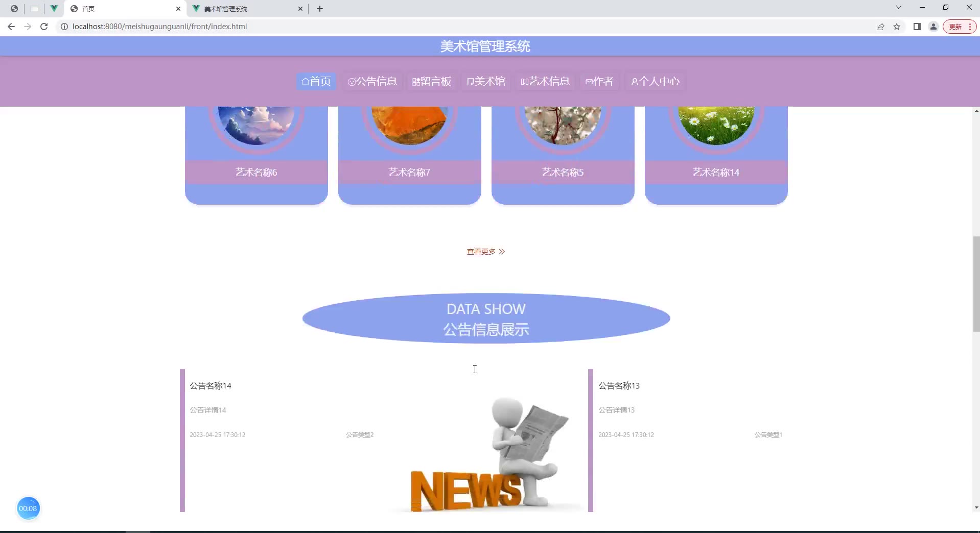Screen dimensions: 980x533
Task: Open 个人中心 in navigation menu
Action: click(x=656, y=81)
